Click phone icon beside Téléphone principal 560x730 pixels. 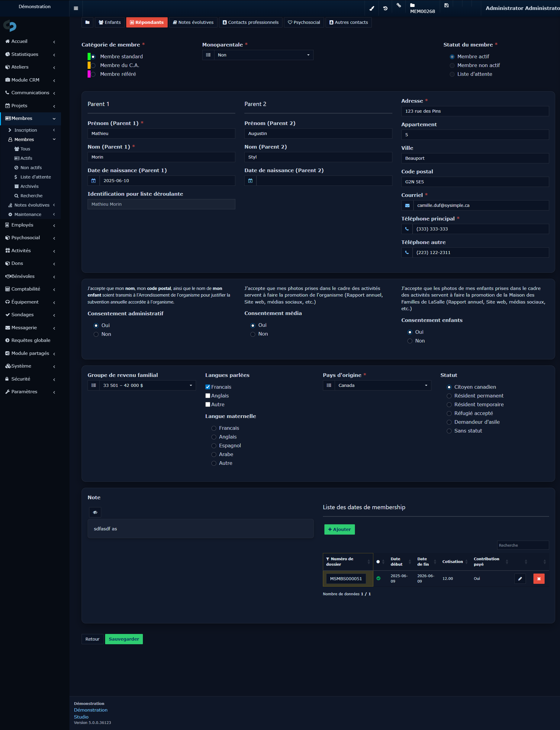pos(407,229)
